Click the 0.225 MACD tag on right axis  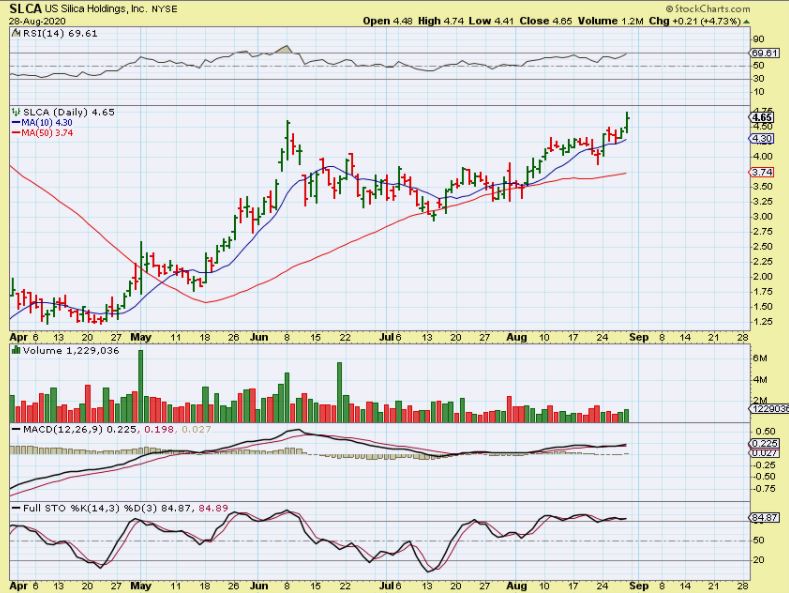[764, 443]
